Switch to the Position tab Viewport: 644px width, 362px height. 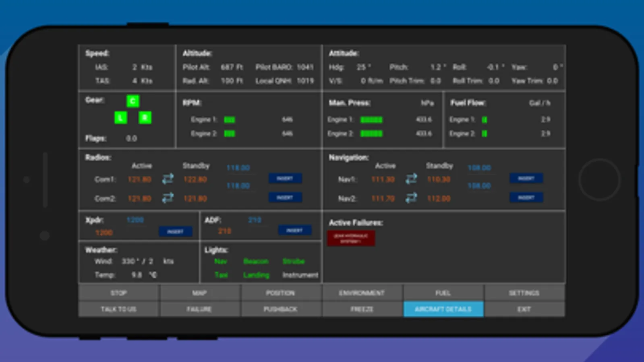281,293
